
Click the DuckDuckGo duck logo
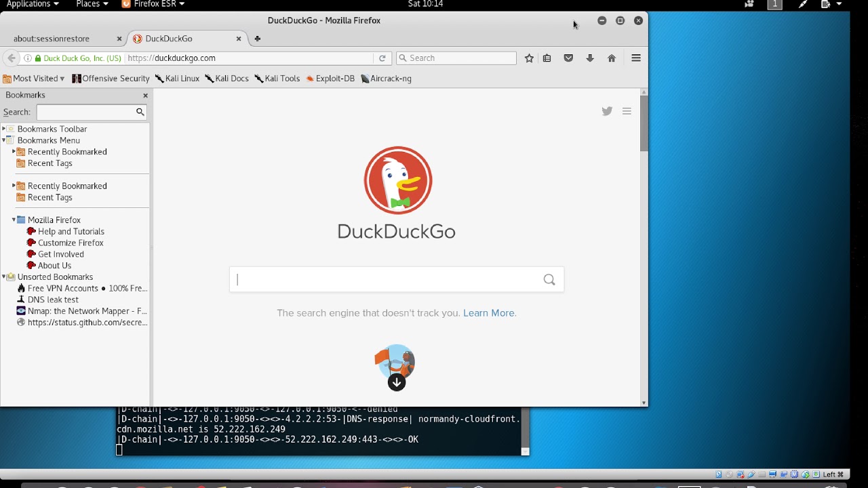click(397, 180)
